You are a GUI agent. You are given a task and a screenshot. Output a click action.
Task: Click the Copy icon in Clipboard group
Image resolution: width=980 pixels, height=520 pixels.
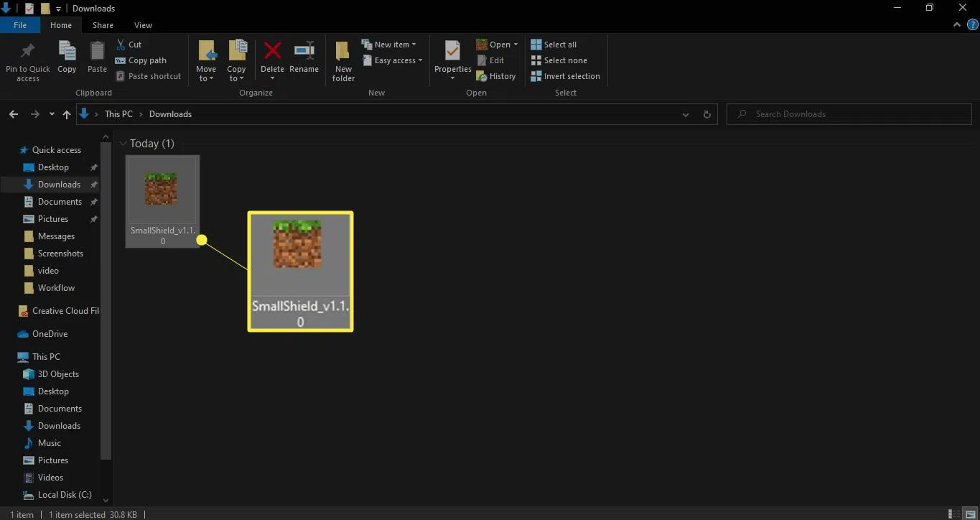coord(67,52)
